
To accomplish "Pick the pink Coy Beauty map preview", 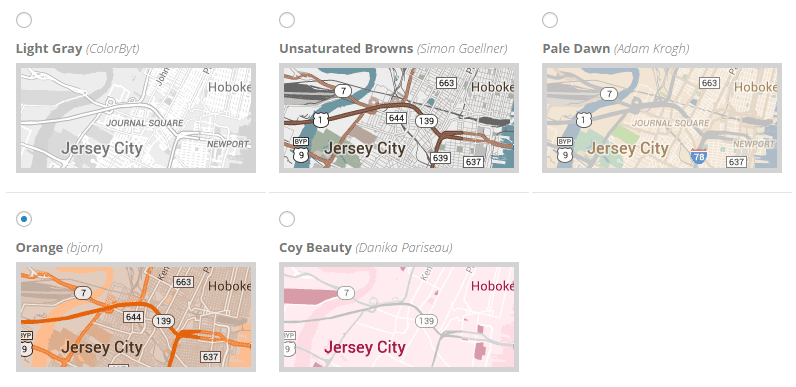I will tap(399, 317).
